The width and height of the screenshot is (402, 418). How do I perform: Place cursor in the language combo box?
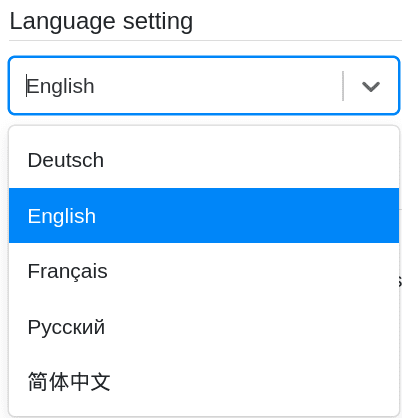click(204, 86)
